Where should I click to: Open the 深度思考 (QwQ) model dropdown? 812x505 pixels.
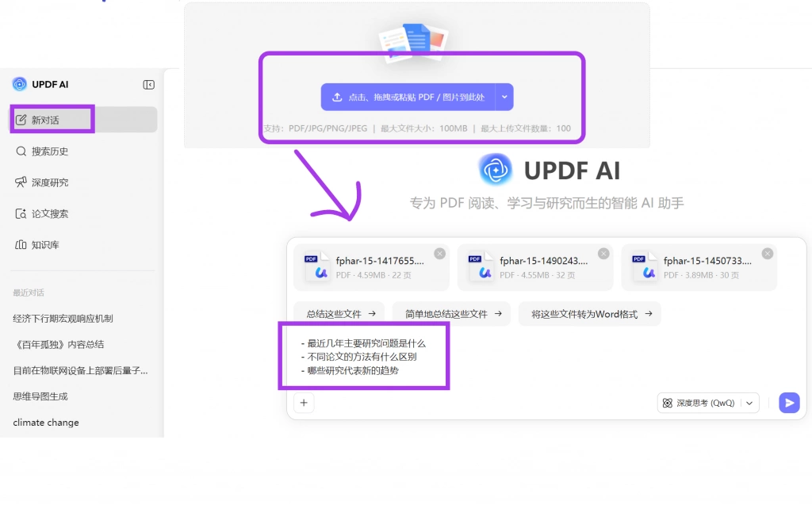click(708, 403)
